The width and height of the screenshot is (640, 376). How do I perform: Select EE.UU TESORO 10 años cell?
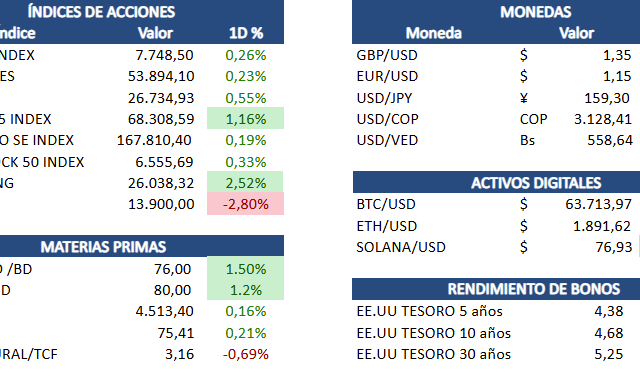click(x=433, y=333)
